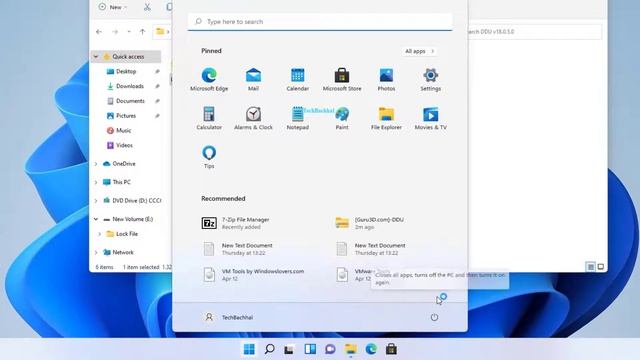Image resolution: width=640 pixels, height=360 pixels.
Task: Open Microsoft Store from the taskbar
Action: (391, 349)
